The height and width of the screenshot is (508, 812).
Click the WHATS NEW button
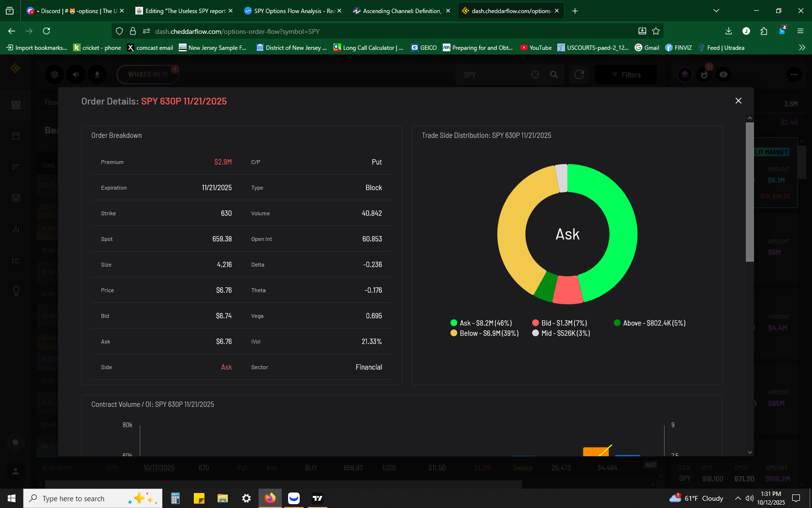point(147,75)
